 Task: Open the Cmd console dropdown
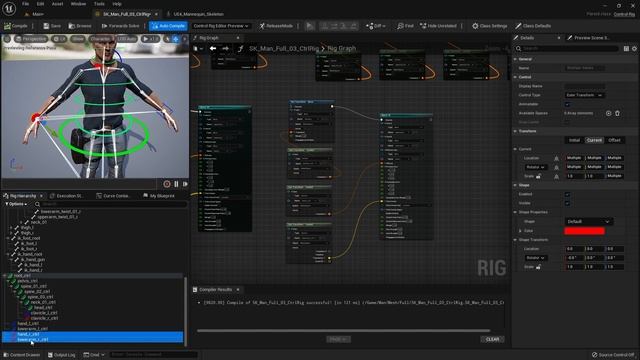tap(94, 355)
